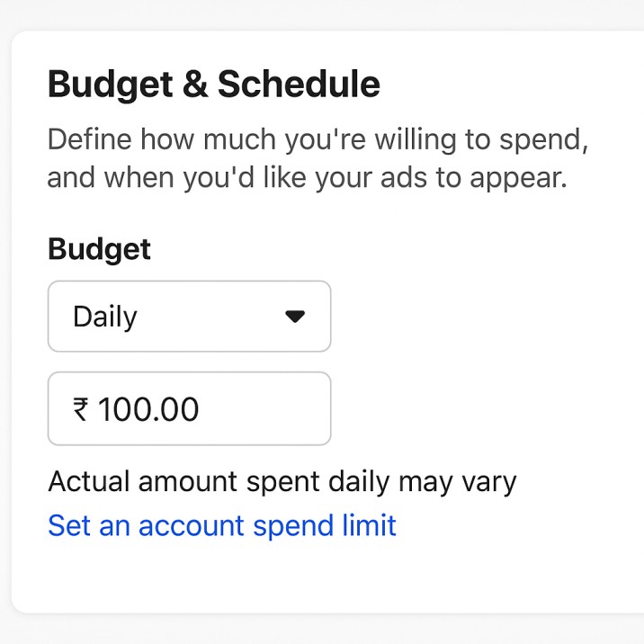644x644 pixels.
Task: Click the "when you'd like your ads to appear" line
Action: [x=308, y=177]
